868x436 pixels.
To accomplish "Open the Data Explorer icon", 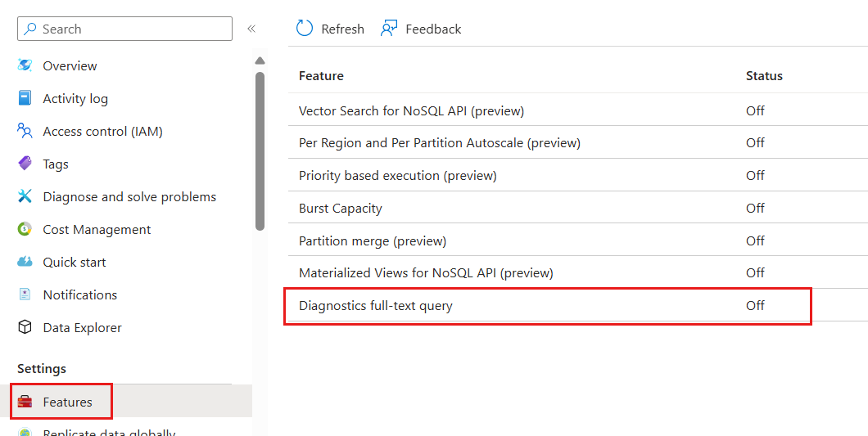I will click(x=25, y=327).
